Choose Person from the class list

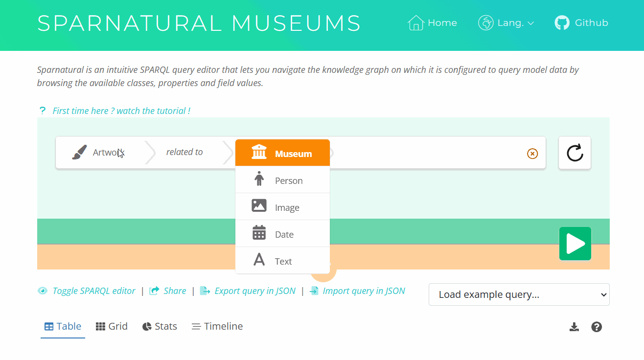pyautogui.click(x=282, y=180)
